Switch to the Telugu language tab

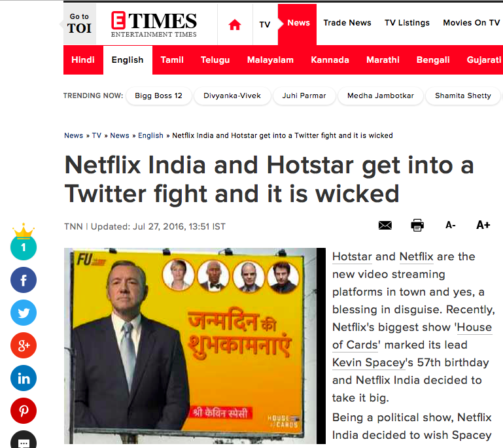[x=215, y=60]
